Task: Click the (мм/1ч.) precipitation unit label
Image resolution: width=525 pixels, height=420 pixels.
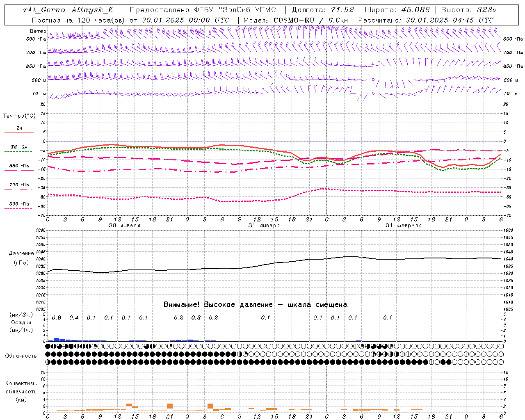Action: click(x=21, y=330)
